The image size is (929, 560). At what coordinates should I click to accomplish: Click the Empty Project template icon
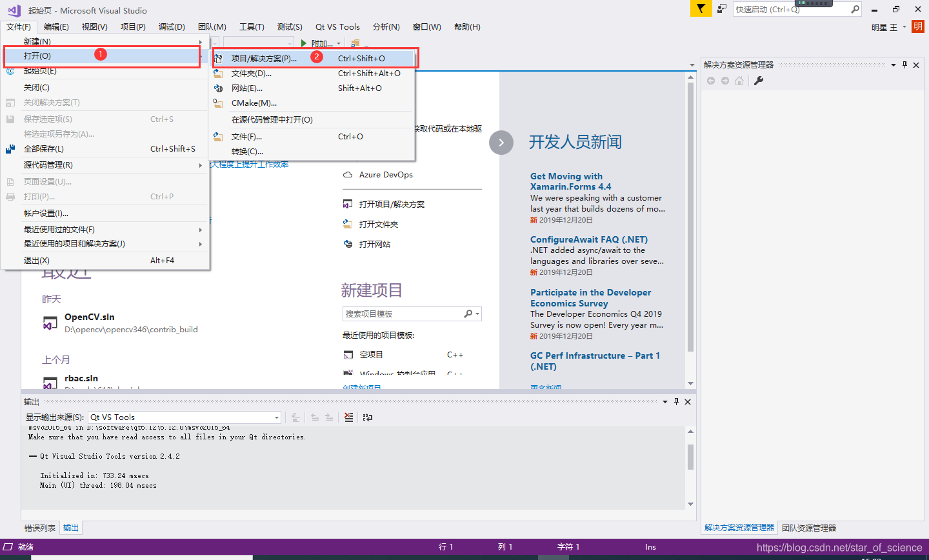[348, 355]
